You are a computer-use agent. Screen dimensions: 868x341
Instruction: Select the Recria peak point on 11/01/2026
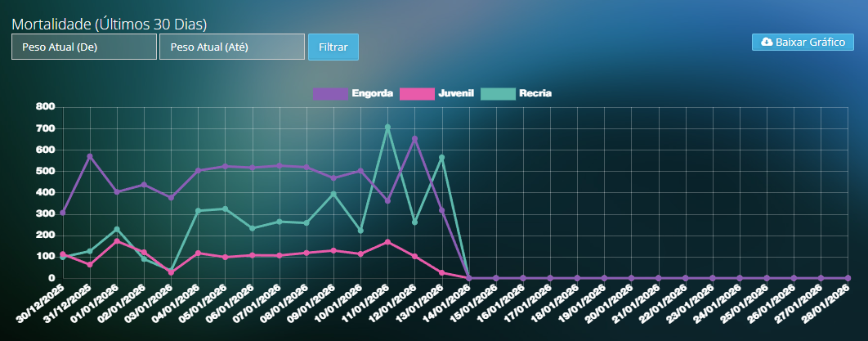click(x=387, y=128)
